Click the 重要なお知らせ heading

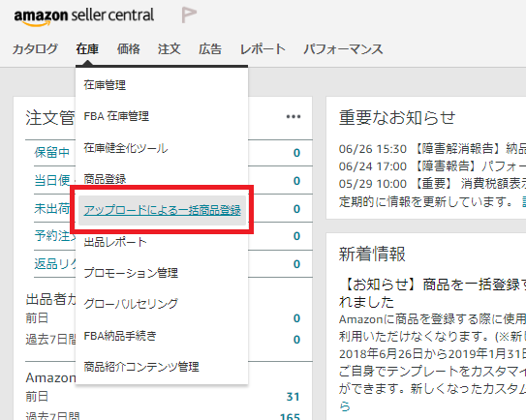397,118
